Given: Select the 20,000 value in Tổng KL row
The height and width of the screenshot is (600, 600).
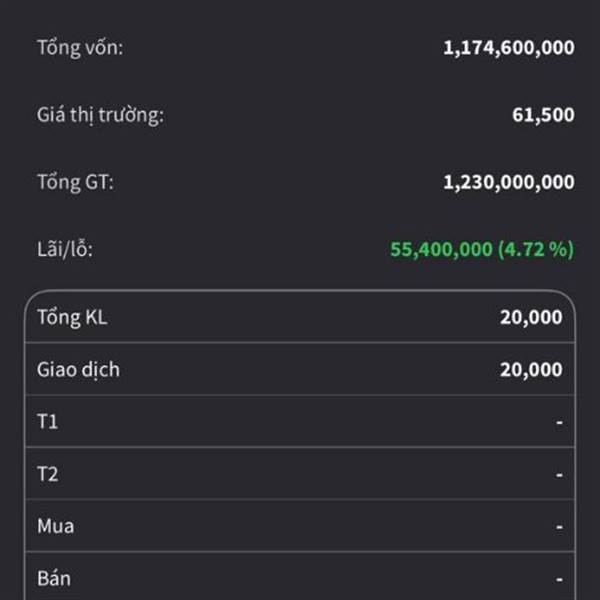Looking at the screenshot, I should coord(531,318).
